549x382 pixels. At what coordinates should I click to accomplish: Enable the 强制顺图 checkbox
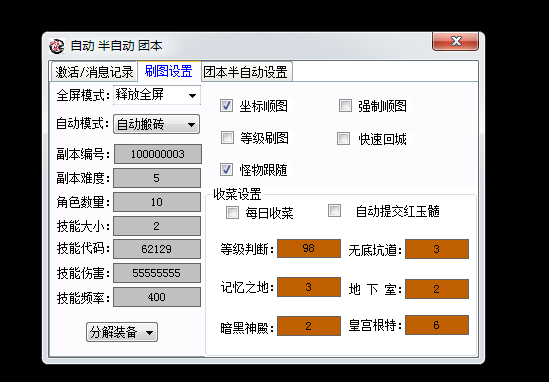point(345,105)
